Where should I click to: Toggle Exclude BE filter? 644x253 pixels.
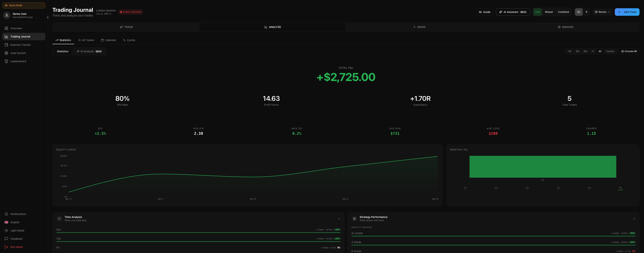coord(629,51)
